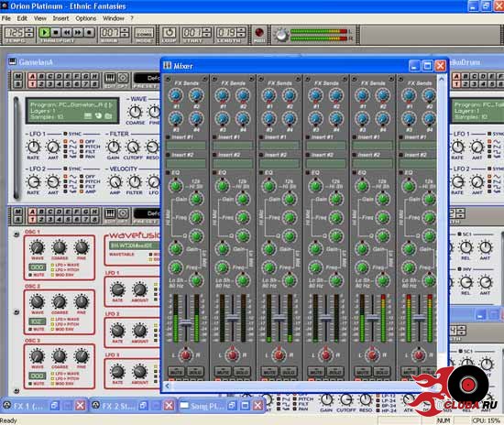Toggle EQ on the first Mixer channel
Image resolution: width=504 pixels, height=425 pixels.
[168, 173]
